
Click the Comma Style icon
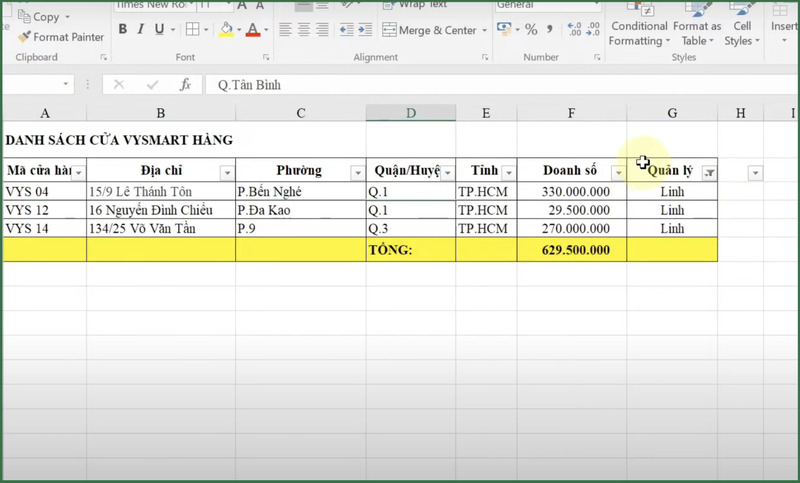pos(550,30)
